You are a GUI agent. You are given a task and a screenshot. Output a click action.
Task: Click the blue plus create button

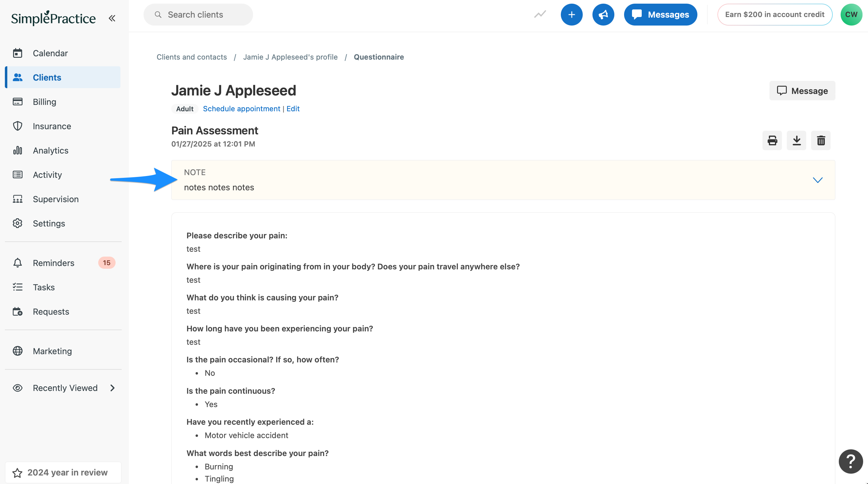[571, 15]
